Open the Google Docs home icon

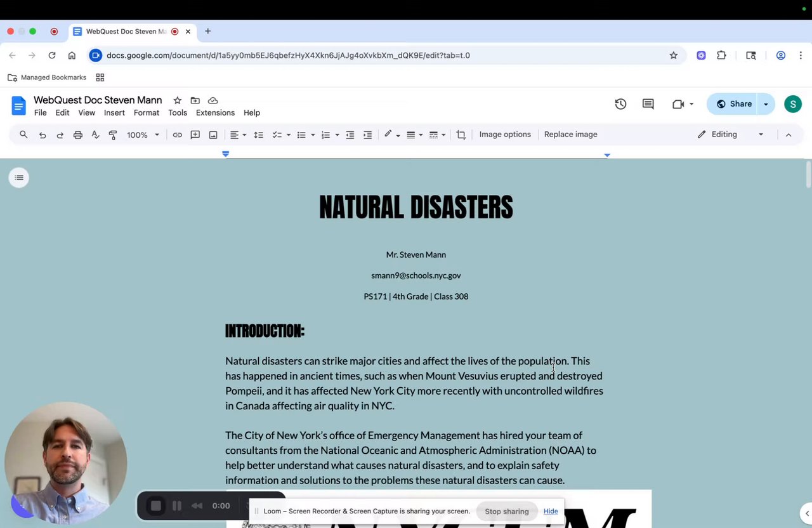coord(19,105)
